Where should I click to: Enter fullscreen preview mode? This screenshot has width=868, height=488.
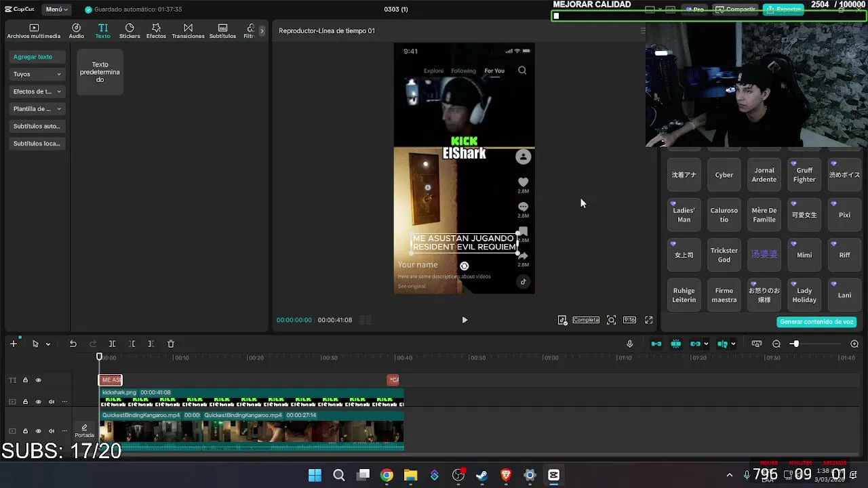tap(649, 320)
